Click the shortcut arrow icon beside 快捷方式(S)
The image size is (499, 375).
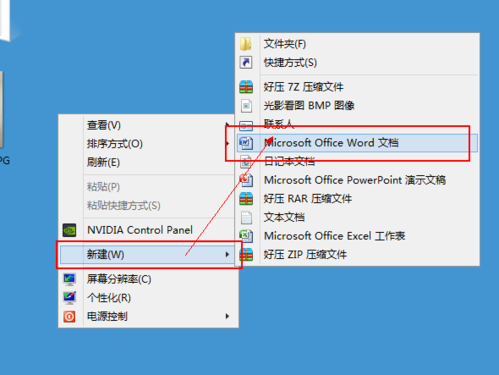pyautogui.click(x=246, y=62)
